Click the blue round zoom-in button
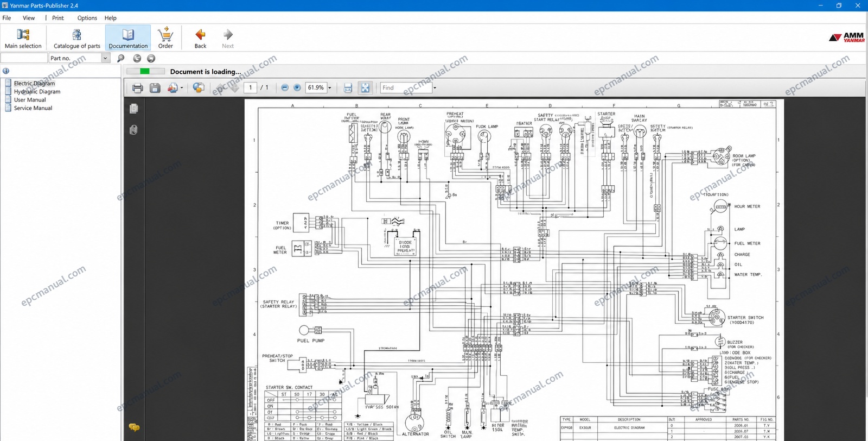This screenshot has height=441, width=868. (297, 87)
